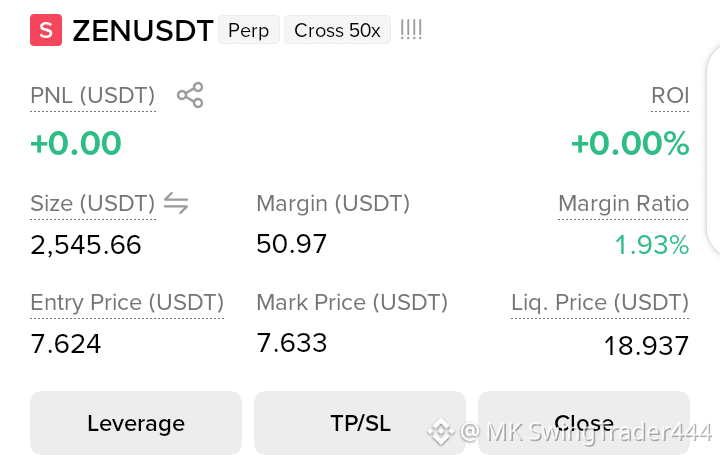Image resolution: width=720 pixels, height=457 pixels.
Task: Click the Entry Price (USDT) label
Action: click(x=127, y=303)
